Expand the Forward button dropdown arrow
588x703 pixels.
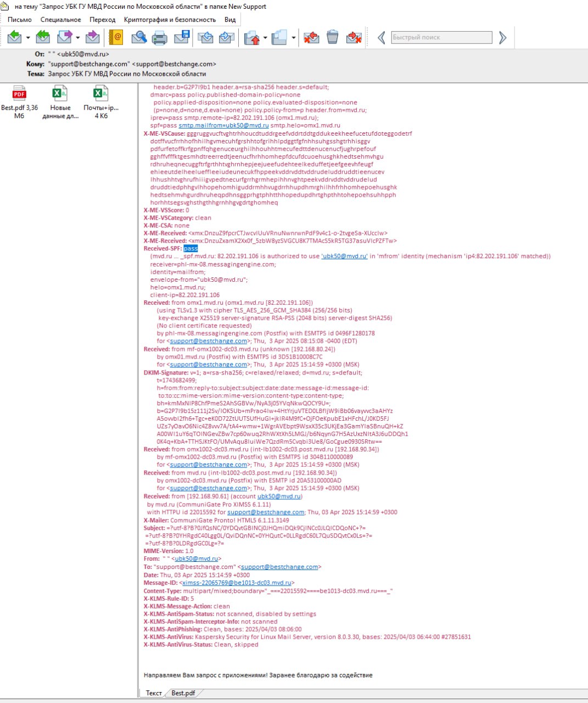point(77,38)
